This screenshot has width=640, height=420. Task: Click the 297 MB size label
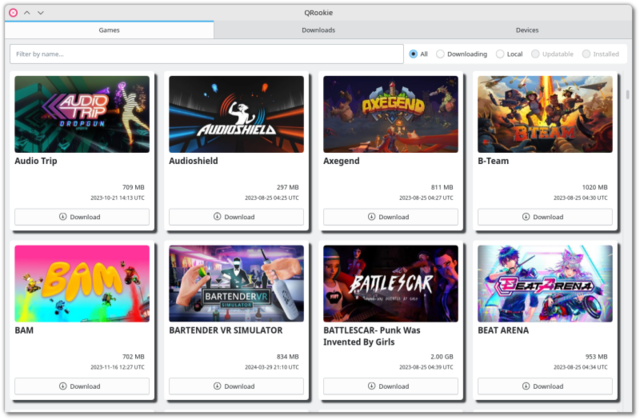(288, 187)
